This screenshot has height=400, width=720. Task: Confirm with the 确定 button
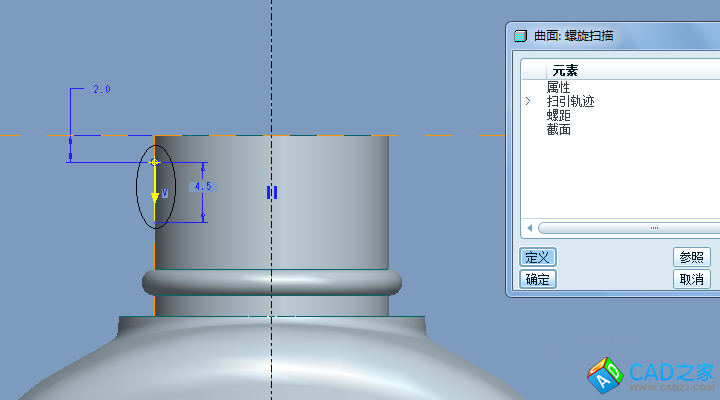pos(538,279)
